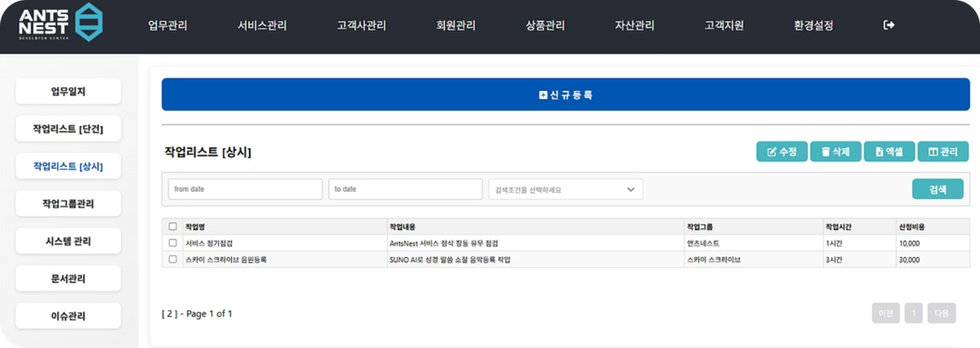Image resolution: width=980 pixels, height=348 pixels.
Task: Click the AntsNest hexagon logo
Action: pos(88,22)
